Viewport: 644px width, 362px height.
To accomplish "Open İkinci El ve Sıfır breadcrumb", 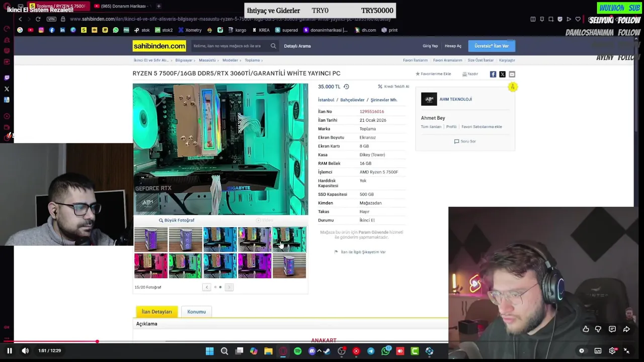I will (150, 60).
